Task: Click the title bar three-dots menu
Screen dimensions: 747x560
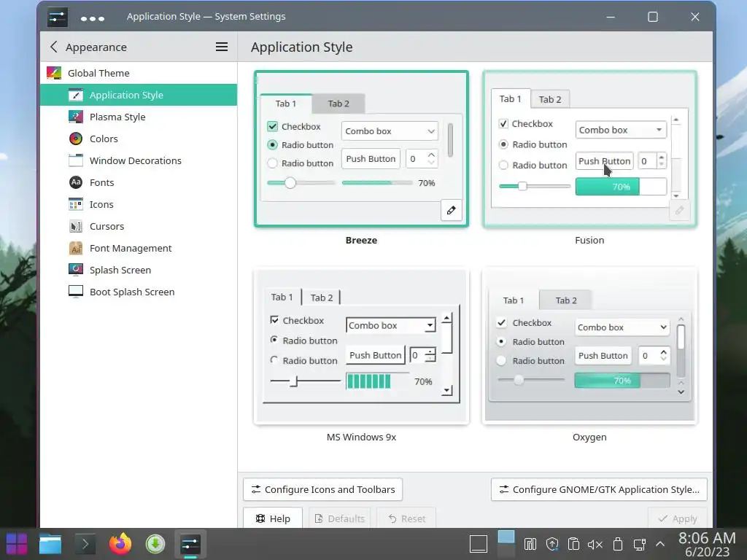Action: [x=93, y=18]
